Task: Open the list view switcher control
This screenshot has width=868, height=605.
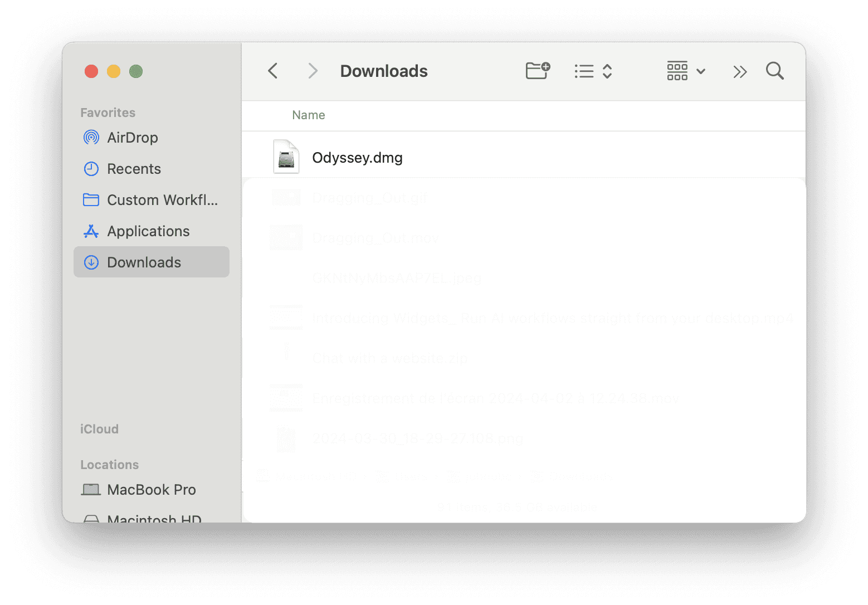Action: [593, 71]
